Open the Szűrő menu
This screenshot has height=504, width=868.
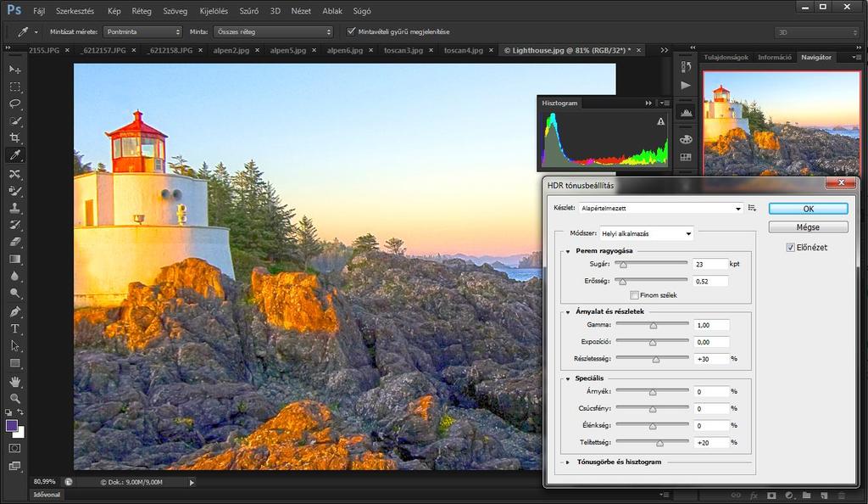(x=248, y=10)
